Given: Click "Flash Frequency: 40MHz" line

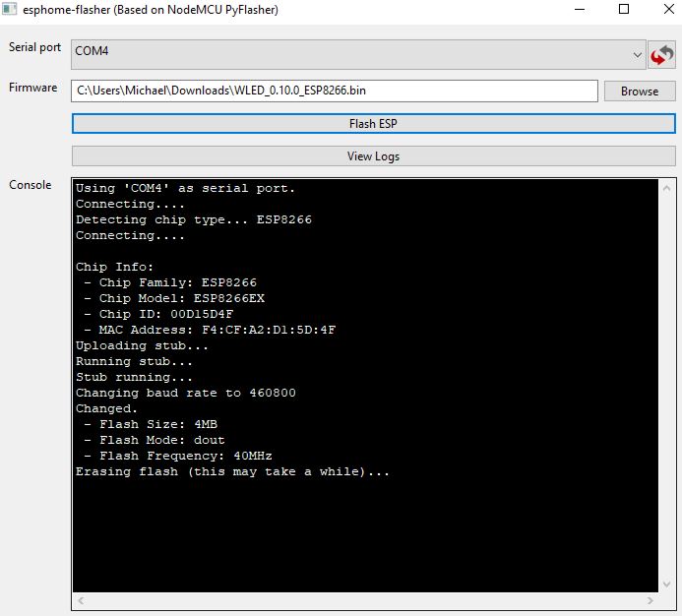Looking at the screenshot, I should tap(178, 456).
